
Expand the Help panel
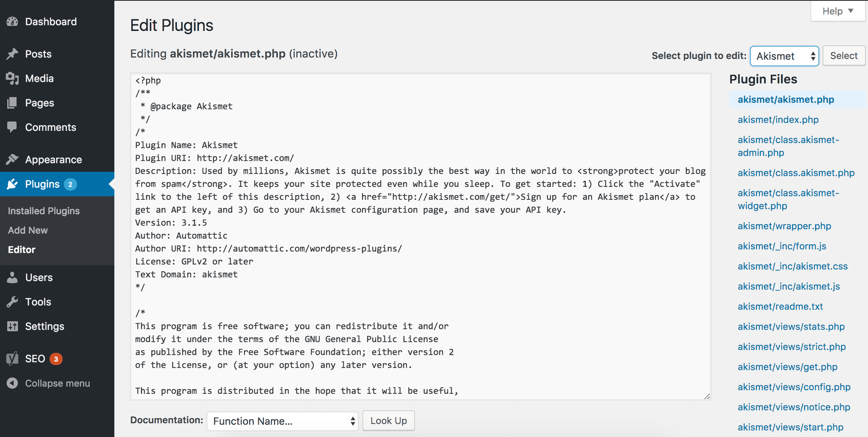pos(837,11)
